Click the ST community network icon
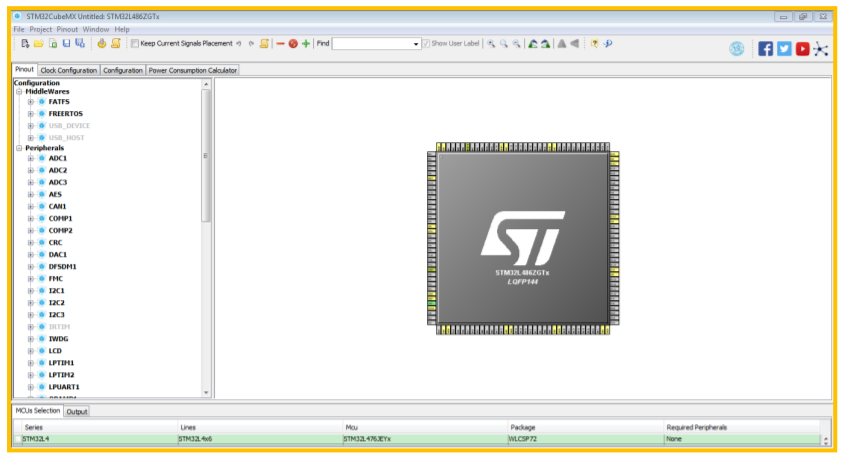The height and width of the screenshot is (464, 843). 821,49
